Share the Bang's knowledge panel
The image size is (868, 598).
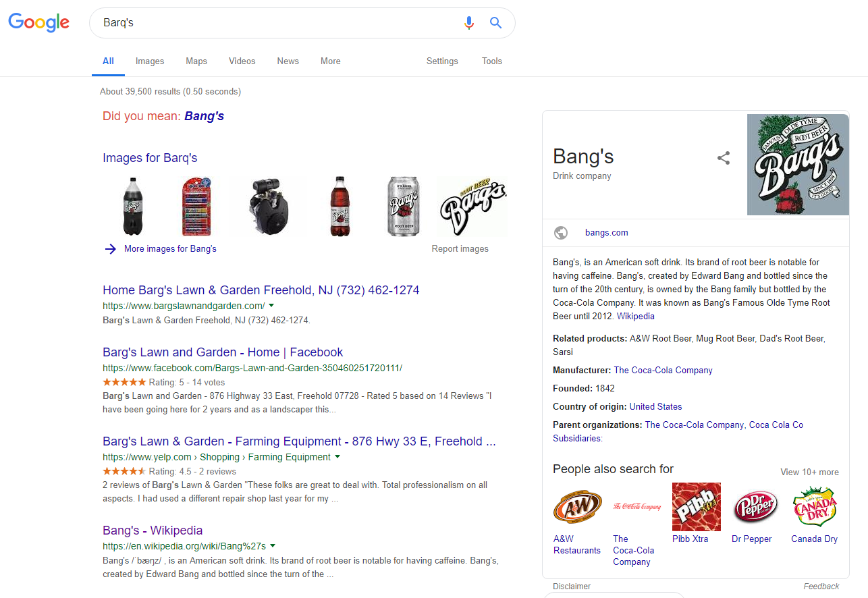tap(724, 158)
